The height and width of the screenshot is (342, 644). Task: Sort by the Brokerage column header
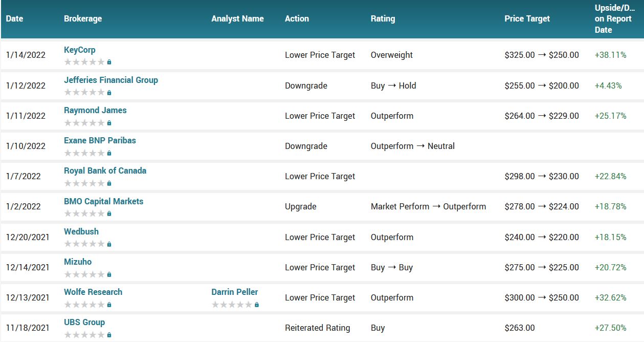[83, 18]
